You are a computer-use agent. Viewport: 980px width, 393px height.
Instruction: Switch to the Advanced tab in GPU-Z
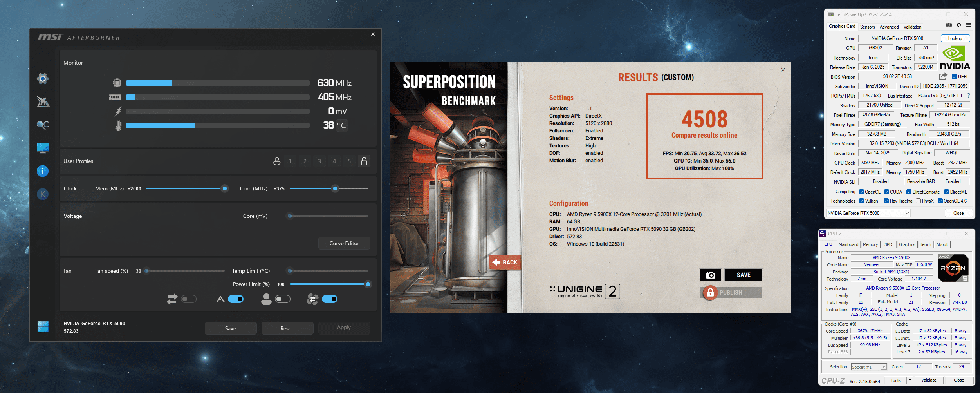[x=889, y=27]
